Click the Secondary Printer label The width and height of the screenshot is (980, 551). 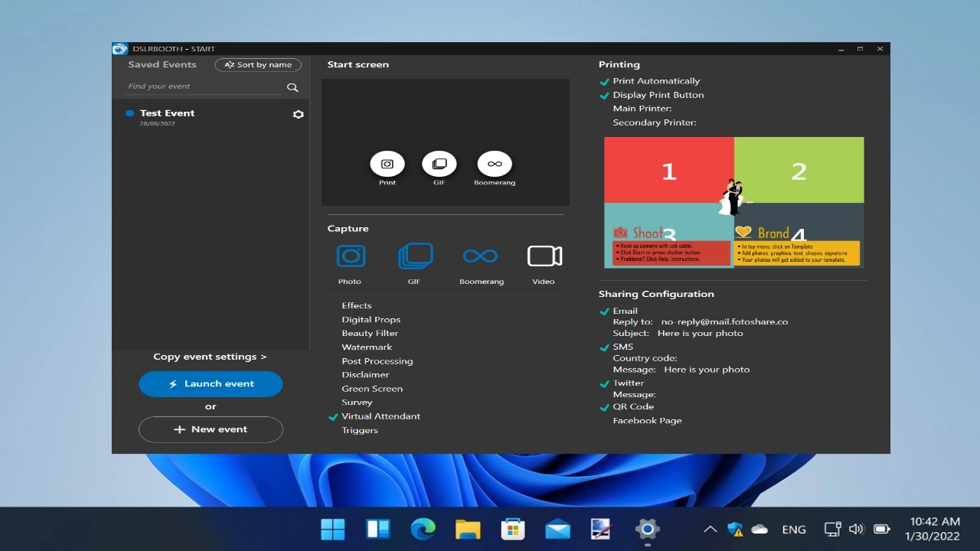click(x=655, y=123)
